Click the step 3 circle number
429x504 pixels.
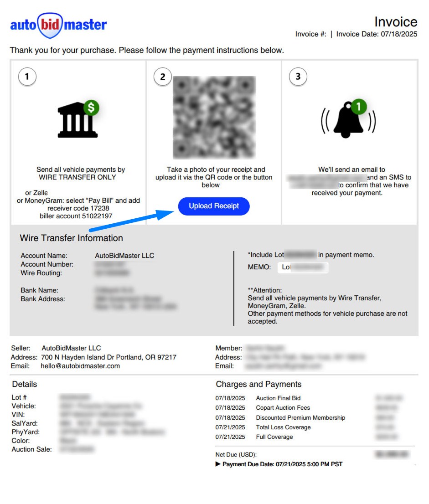[298, 77]
